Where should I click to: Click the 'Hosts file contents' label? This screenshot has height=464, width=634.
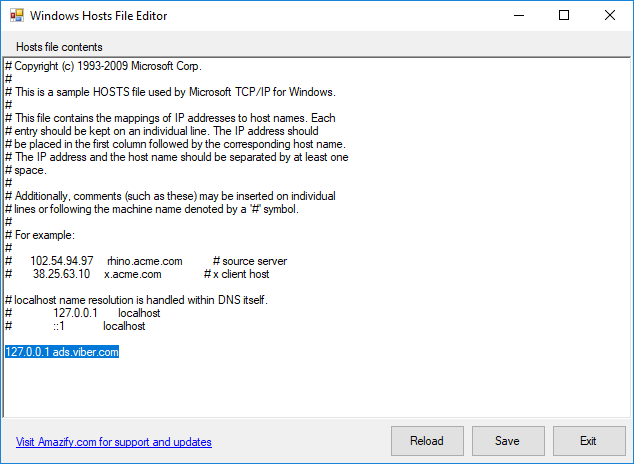tap(59, 47)
